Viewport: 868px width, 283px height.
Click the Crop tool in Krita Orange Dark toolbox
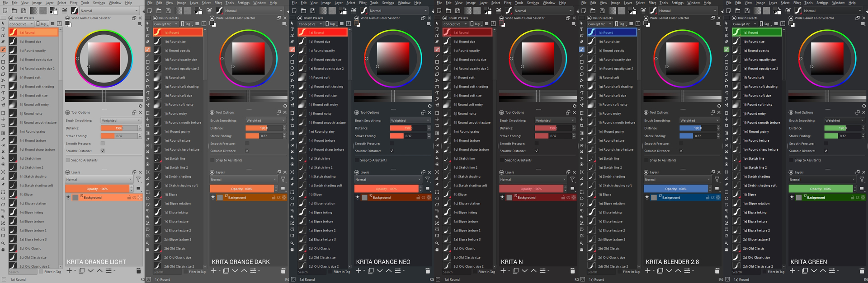tap(148, 126)
